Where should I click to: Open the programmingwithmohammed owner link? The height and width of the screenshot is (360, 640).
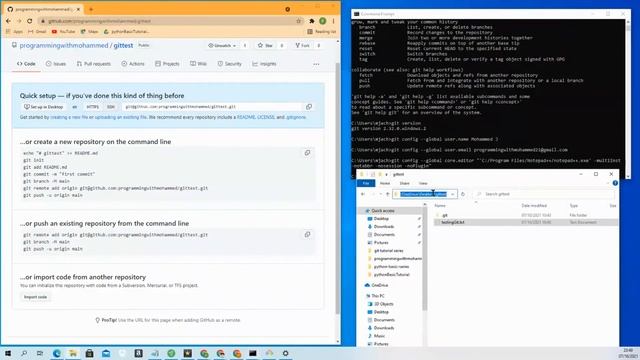pos(64,45)
